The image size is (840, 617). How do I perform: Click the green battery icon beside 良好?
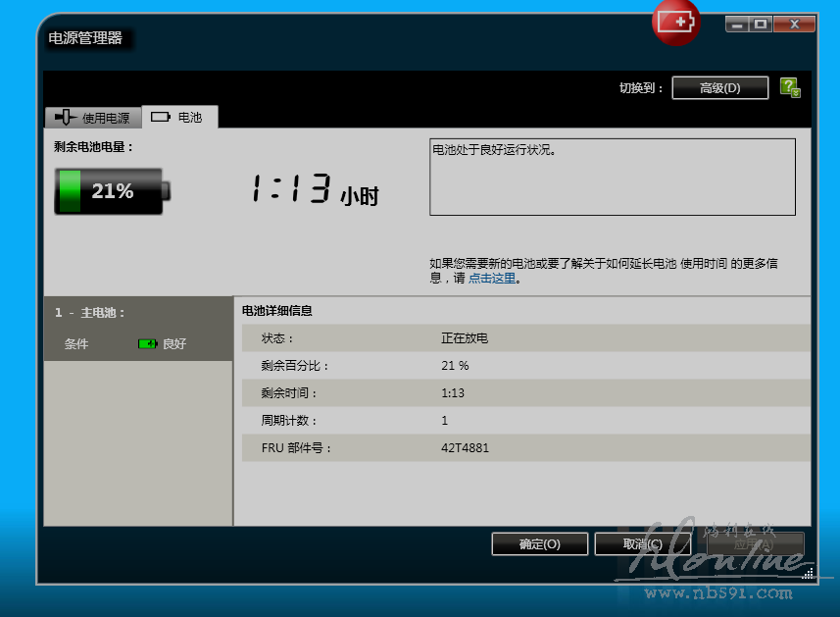[x=147, y=344]
